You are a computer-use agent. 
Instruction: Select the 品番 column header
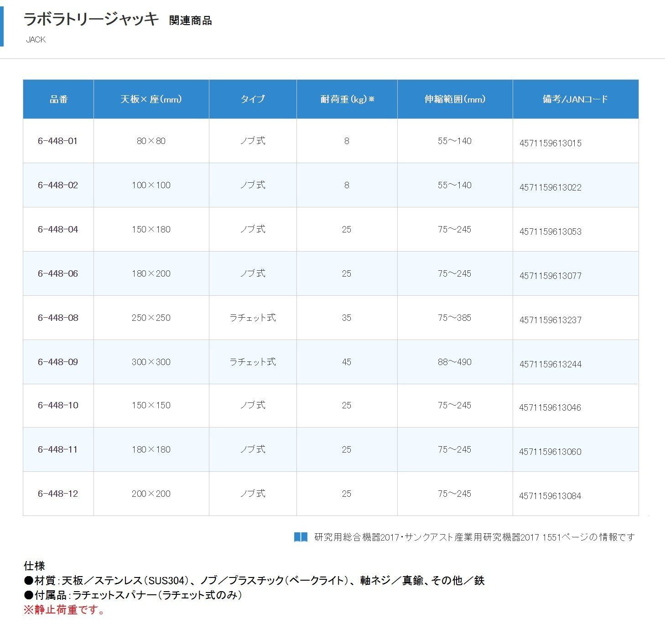58,99
